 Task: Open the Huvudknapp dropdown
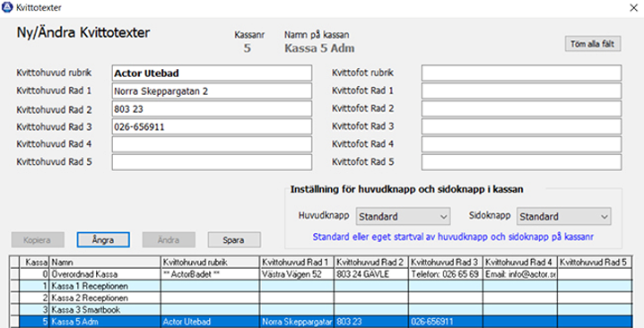tap(403, 217)
